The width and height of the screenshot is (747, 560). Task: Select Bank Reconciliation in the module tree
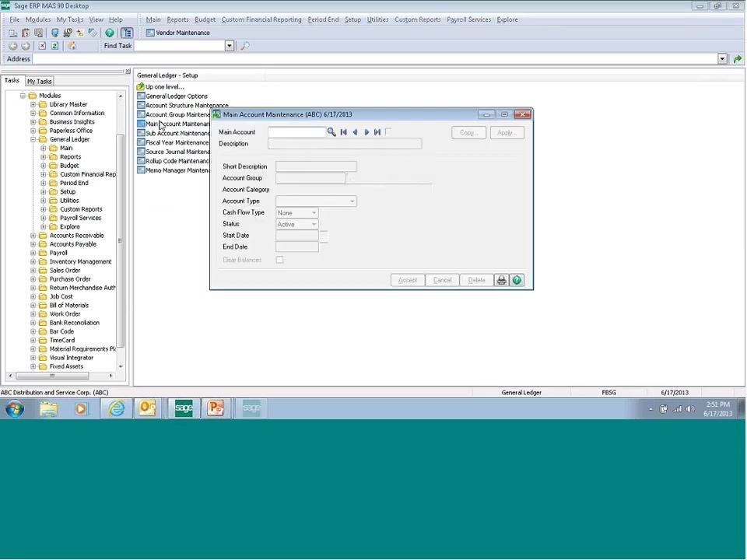click(75, 323)
